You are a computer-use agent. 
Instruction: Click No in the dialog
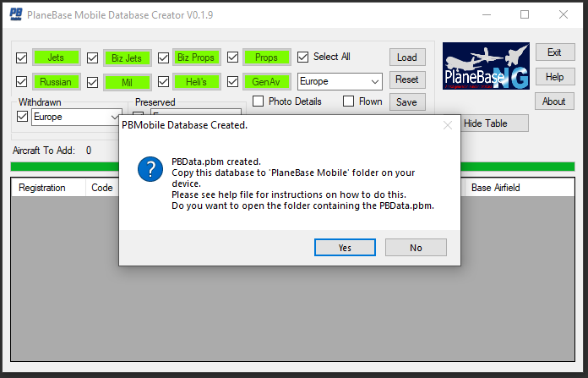(x=416, y=248)
